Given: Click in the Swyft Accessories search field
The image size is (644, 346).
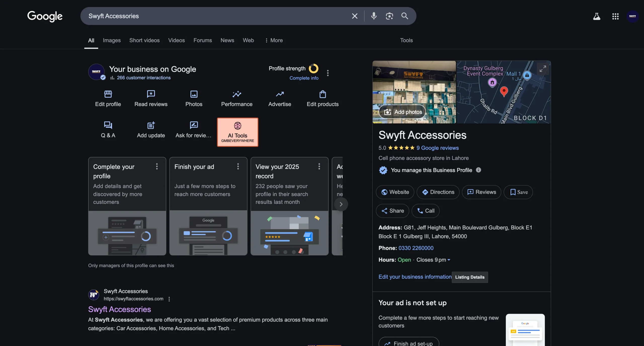Looking at the screenshot, I should tap(216, 16).
